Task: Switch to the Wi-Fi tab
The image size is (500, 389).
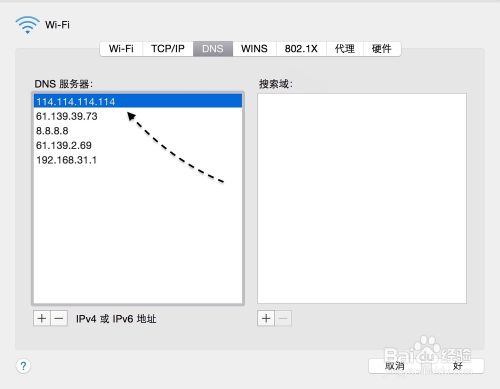Action: 121,49
